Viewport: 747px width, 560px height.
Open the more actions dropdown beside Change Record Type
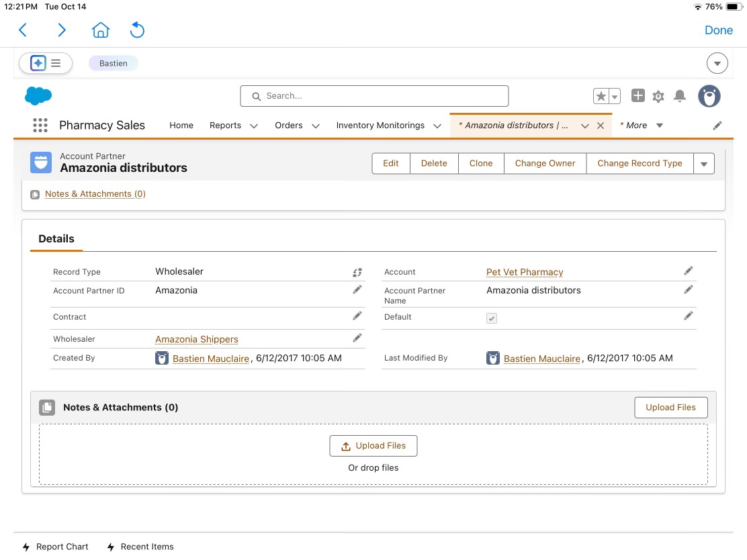click(703, 163)
